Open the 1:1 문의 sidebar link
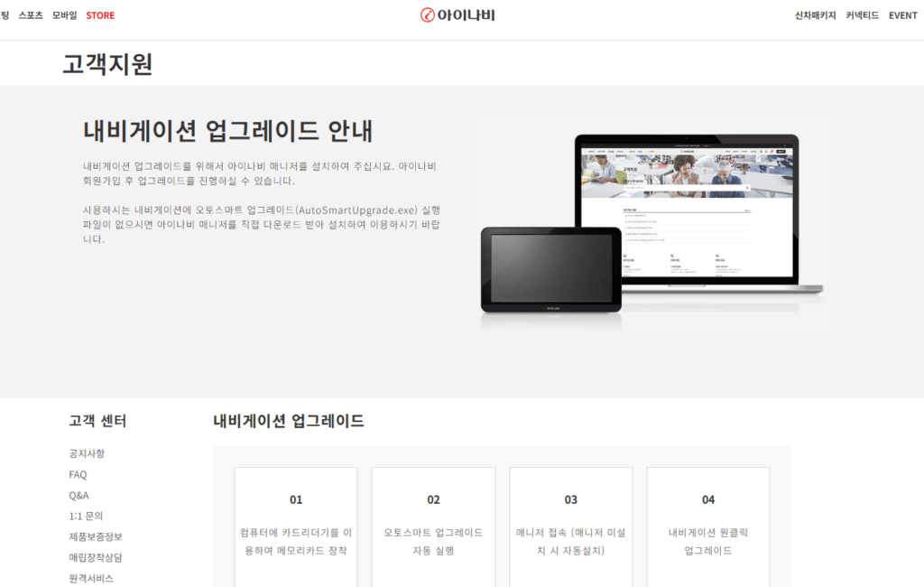 point(86,516)
